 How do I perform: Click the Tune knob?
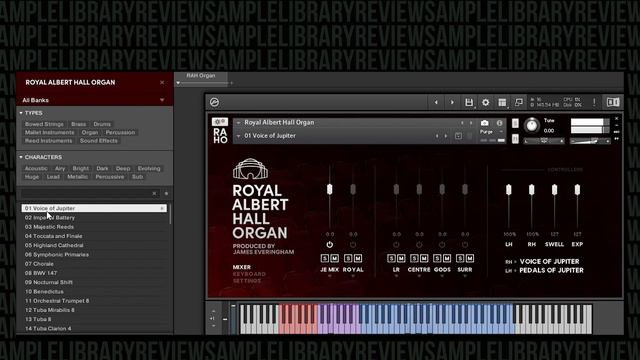click(x=532, y=125)
